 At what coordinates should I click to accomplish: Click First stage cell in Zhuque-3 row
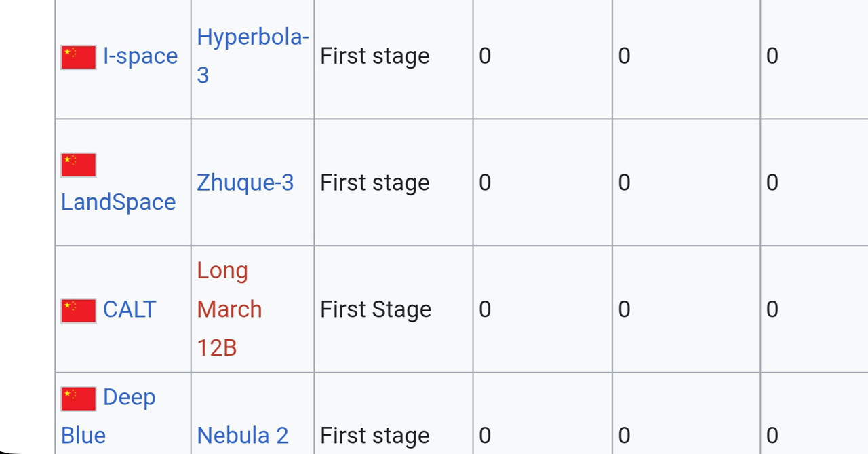coord(375,183)
